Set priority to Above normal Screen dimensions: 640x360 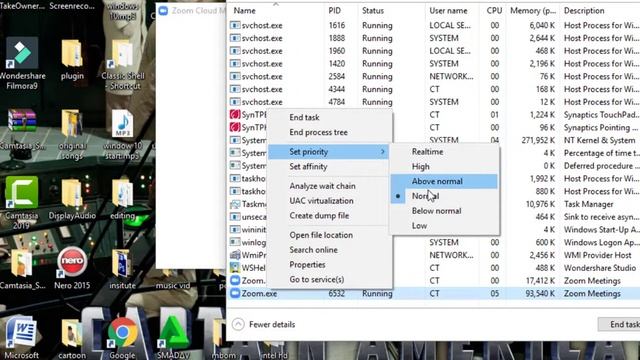coord(444,181)
